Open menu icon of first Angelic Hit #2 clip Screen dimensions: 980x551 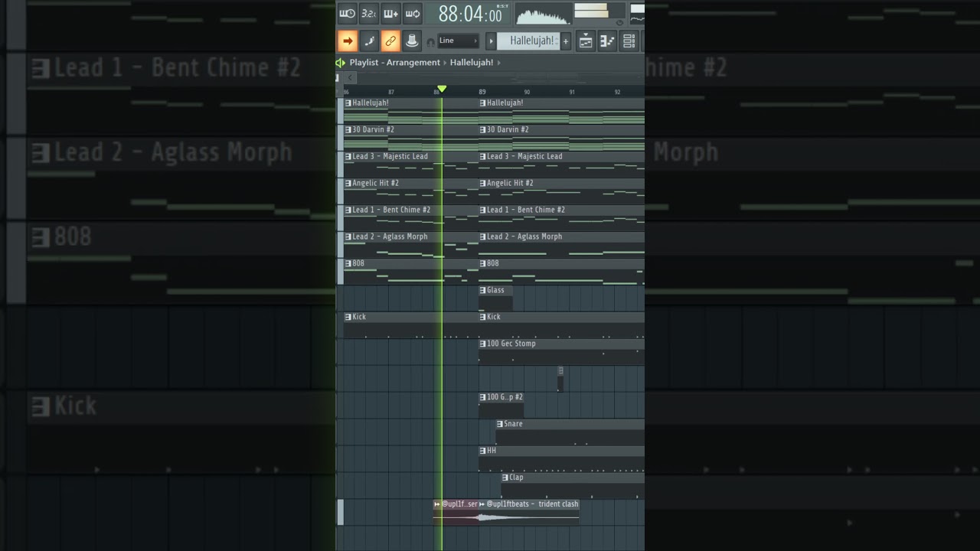[348, 183]
